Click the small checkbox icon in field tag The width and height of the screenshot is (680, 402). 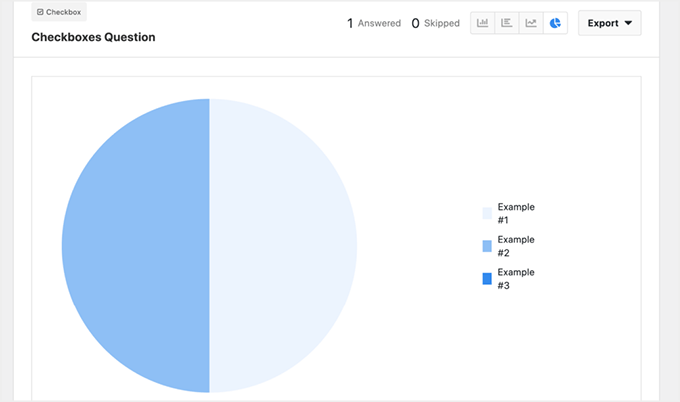39,12
